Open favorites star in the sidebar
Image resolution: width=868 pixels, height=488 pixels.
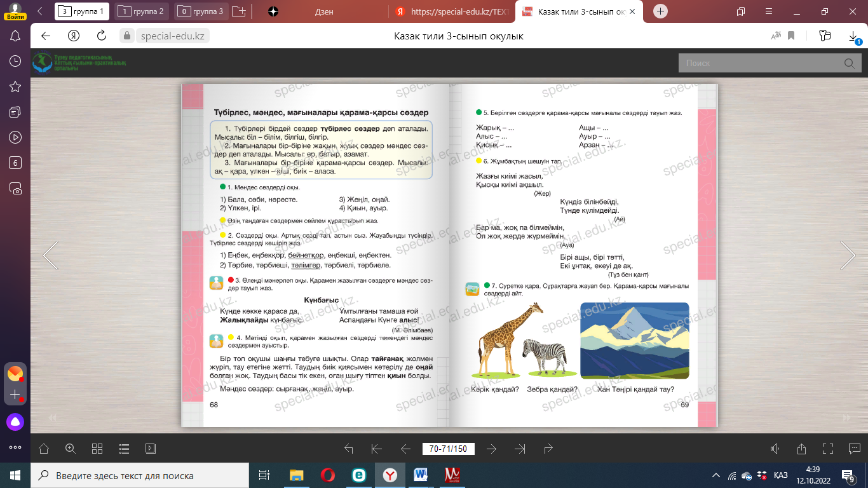point(16,86)
